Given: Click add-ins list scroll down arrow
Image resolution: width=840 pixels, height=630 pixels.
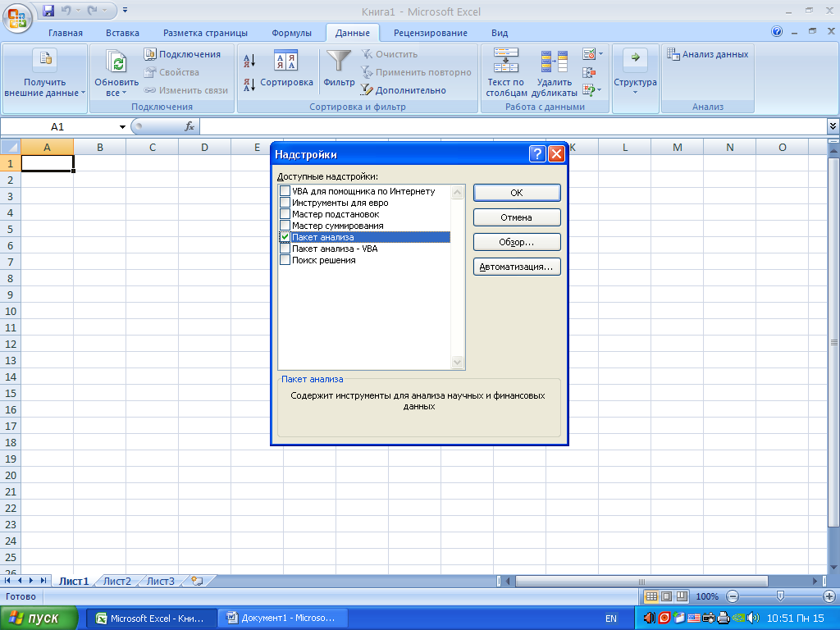Looking at the screenshot, I should pos(457,362).
